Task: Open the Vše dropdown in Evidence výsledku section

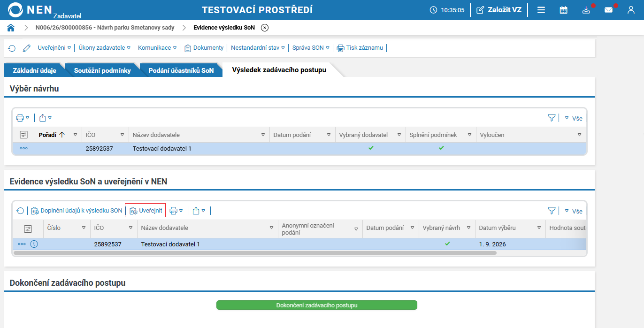Action: point(574,211)
